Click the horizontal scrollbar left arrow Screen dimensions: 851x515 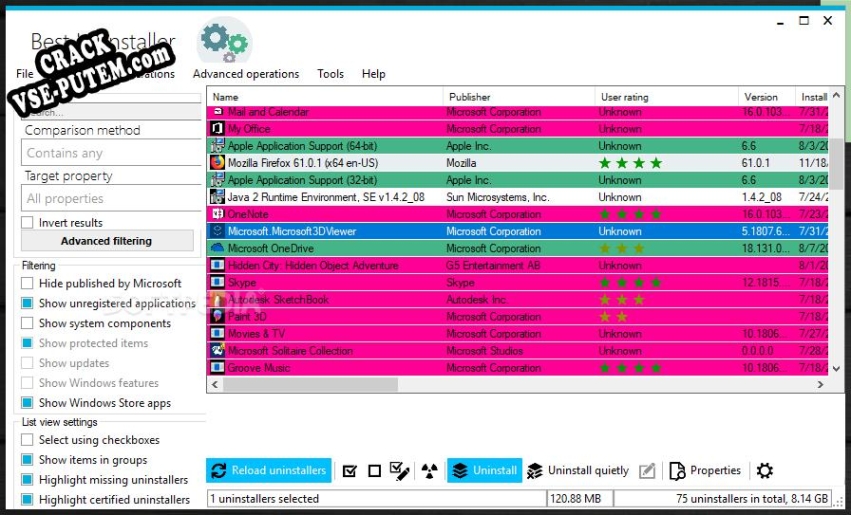215,384
